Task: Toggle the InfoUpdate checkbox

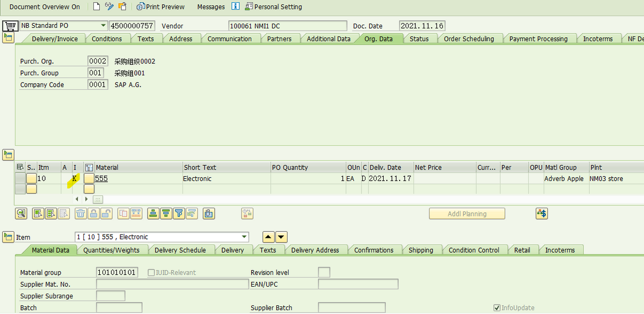Action: [x=497, y=308]
